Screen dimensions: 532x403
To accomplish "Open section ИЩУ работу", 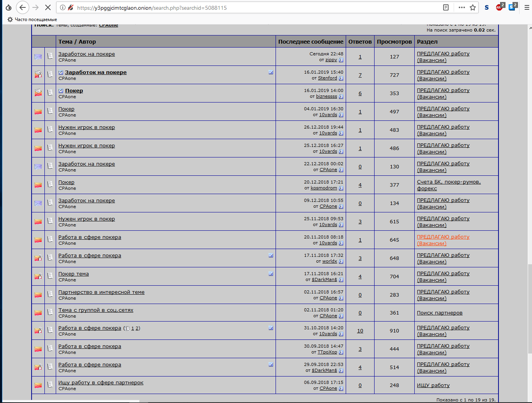I will pyautogui.click(x=433, y=385).
